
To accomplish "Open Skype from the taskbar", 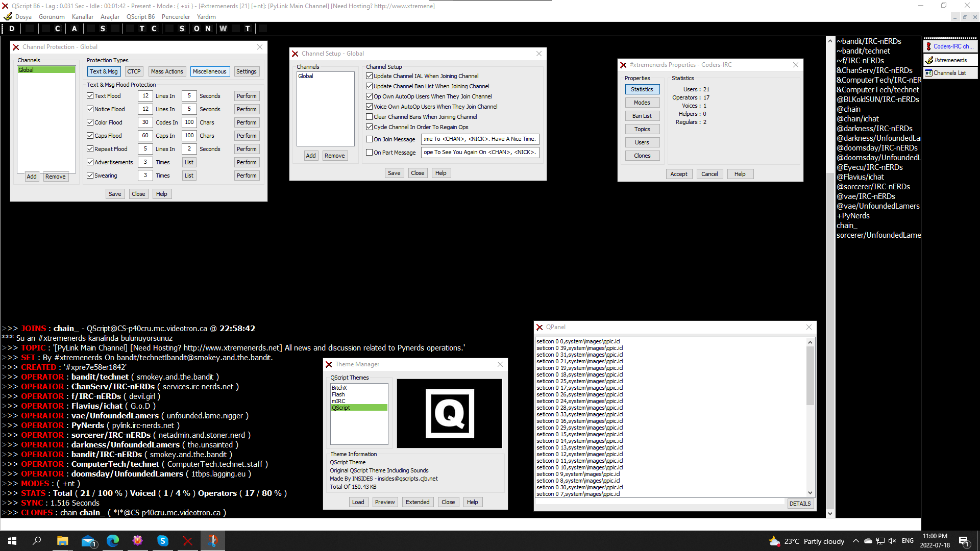I will pyautogui.click(x=163, y=541).
